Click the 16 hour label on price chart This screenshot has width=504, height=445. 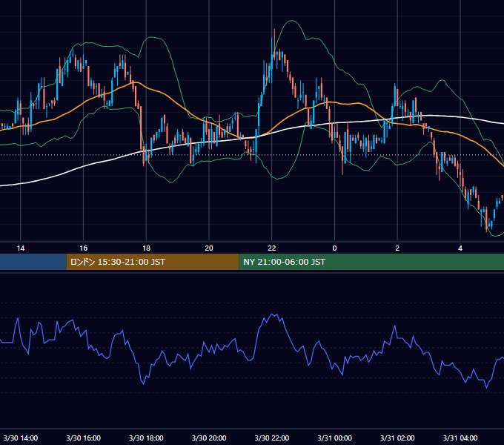pos(83,248)
